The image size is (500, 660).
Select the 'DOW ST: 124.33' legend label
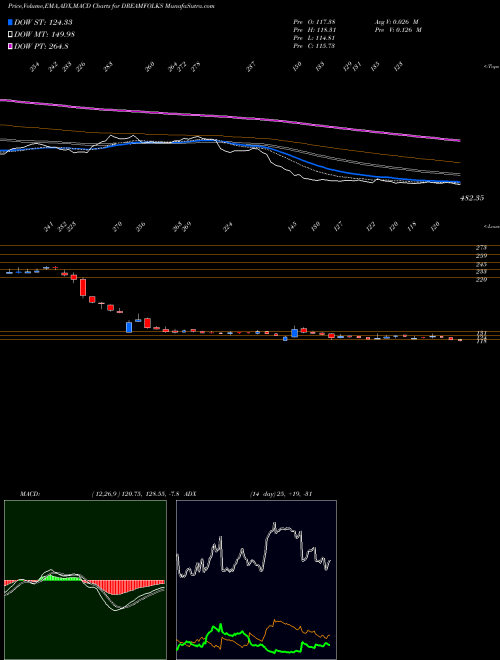point(41,22)
